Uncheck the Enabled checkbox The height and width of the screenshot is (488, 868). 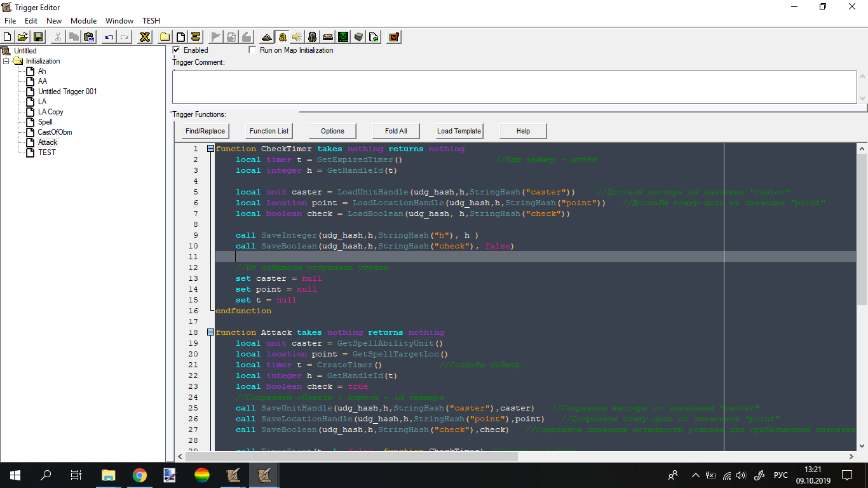(x=177, y=50)
